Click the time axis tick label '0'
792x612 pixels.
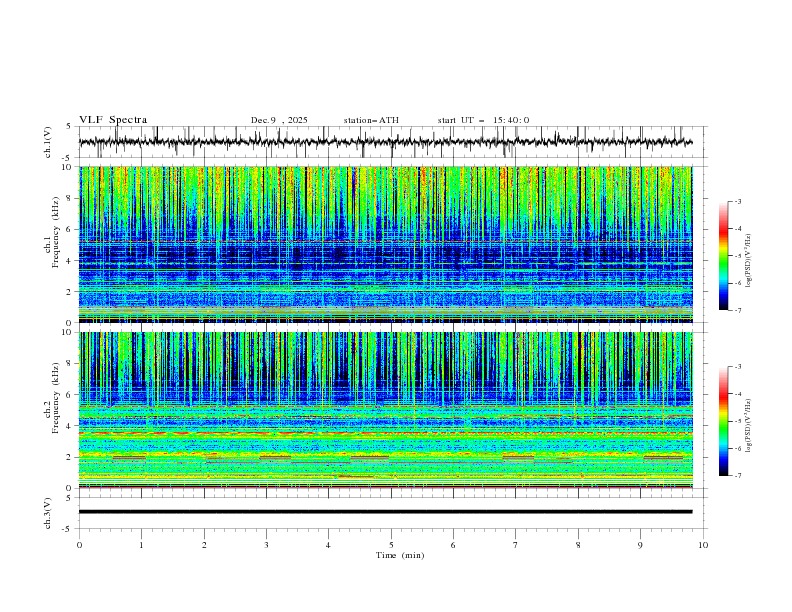79,545
